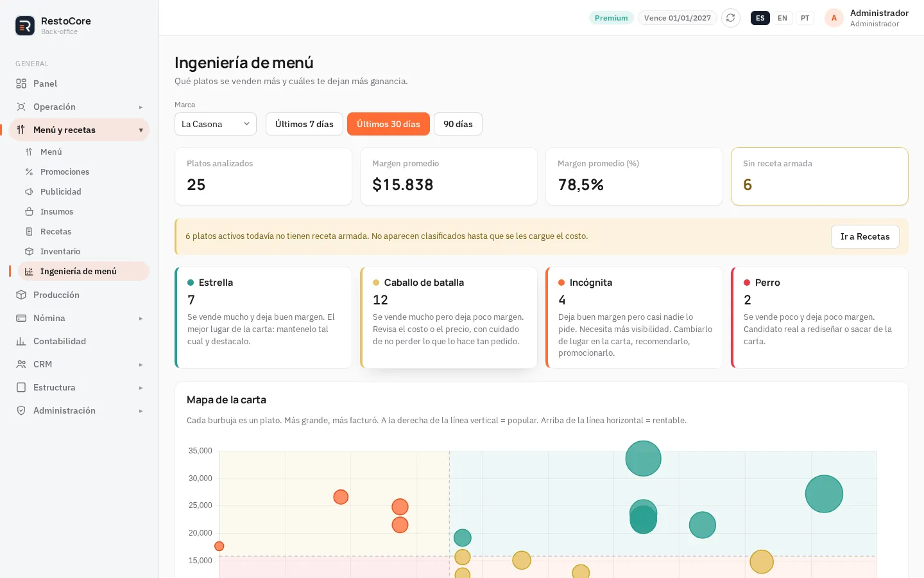This screenshot has height=578, width=924.
Task: Click the refresh sync icon in header
Action: pyautogui.click(x=730, y=18)
